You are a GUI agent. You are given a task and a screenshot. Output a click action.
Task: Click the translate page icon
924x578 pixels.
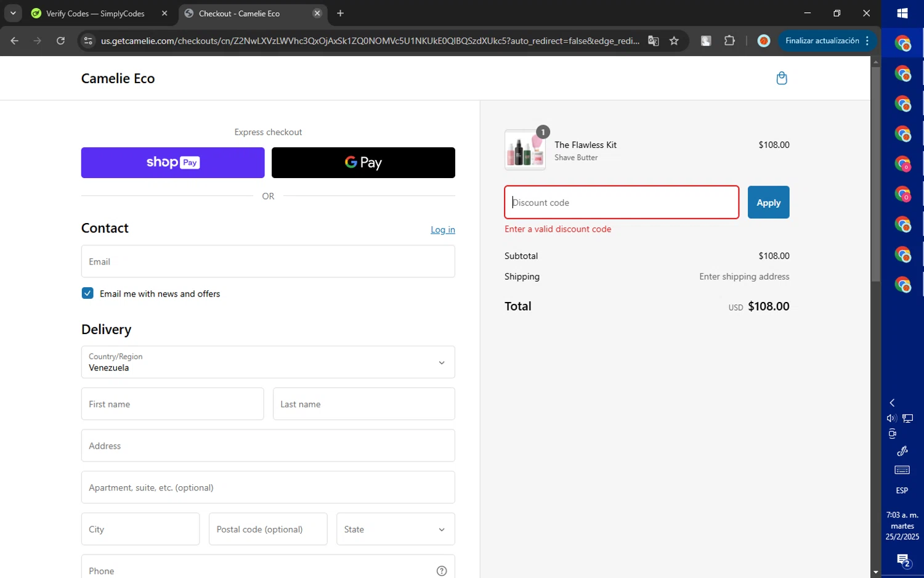[654, 41]
